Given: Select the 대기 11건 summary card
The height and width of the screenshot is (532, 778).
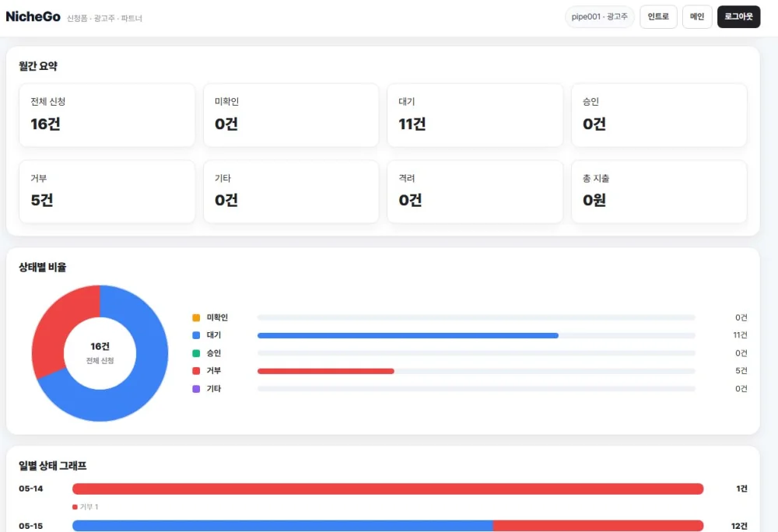Looking at the screenshot, I should (x=475, y=115).
